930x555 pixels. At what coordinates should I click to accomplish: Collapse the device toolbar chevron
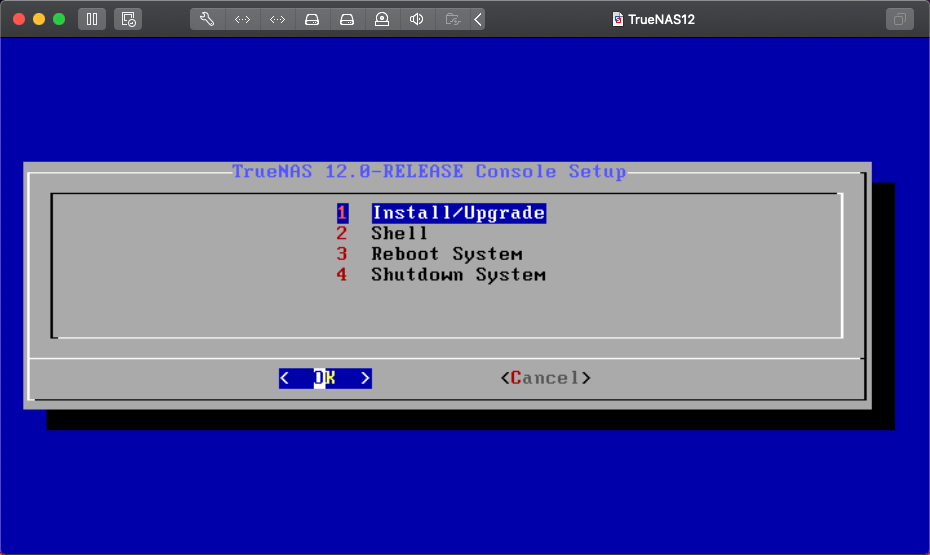(478, 19)
